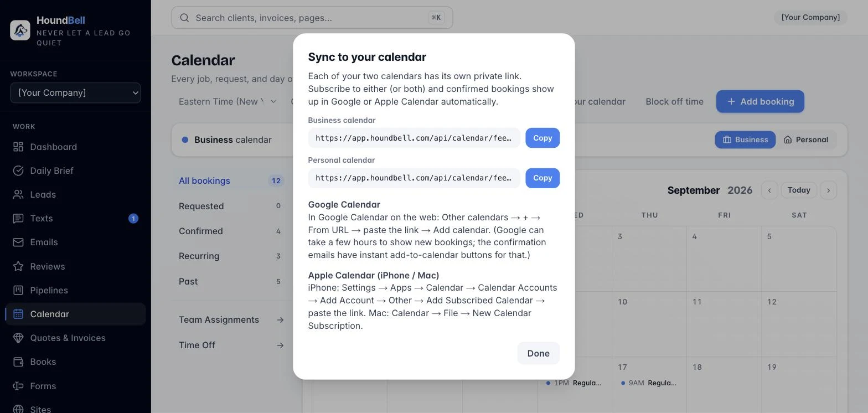Copy the Personal calendar link

click(x=542, y=178)
